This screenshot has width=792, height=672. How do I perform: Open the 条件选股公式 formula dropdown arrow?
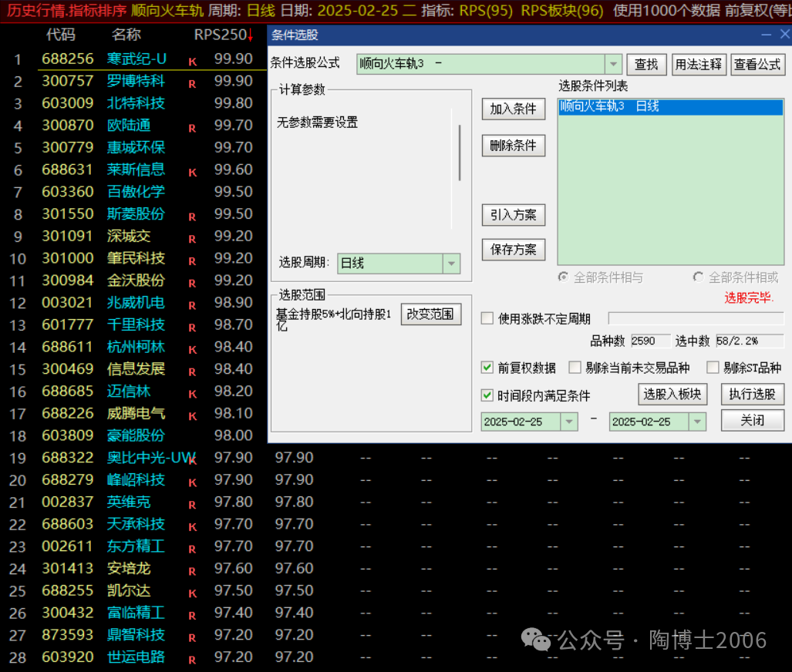click(612, 64)
